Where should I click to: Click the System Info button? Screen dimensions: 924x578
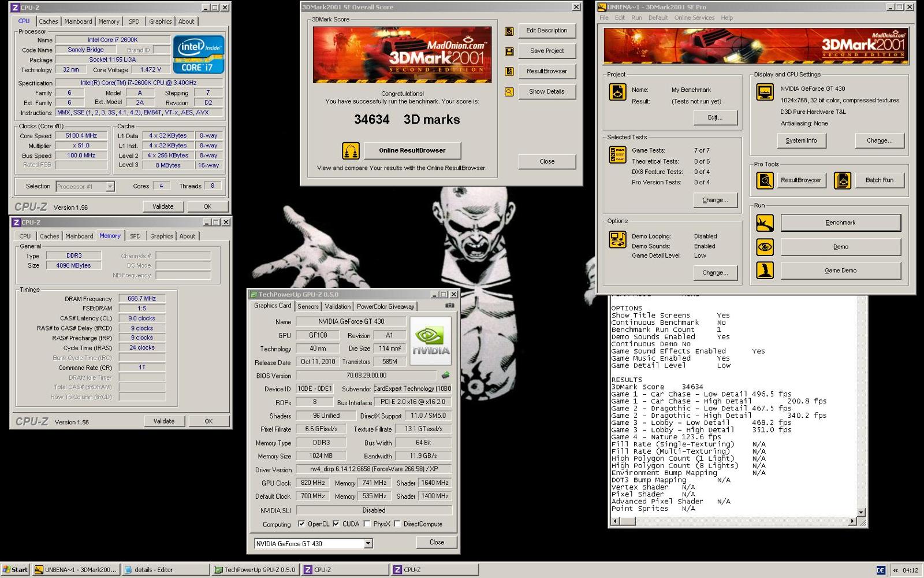(801, 141)
